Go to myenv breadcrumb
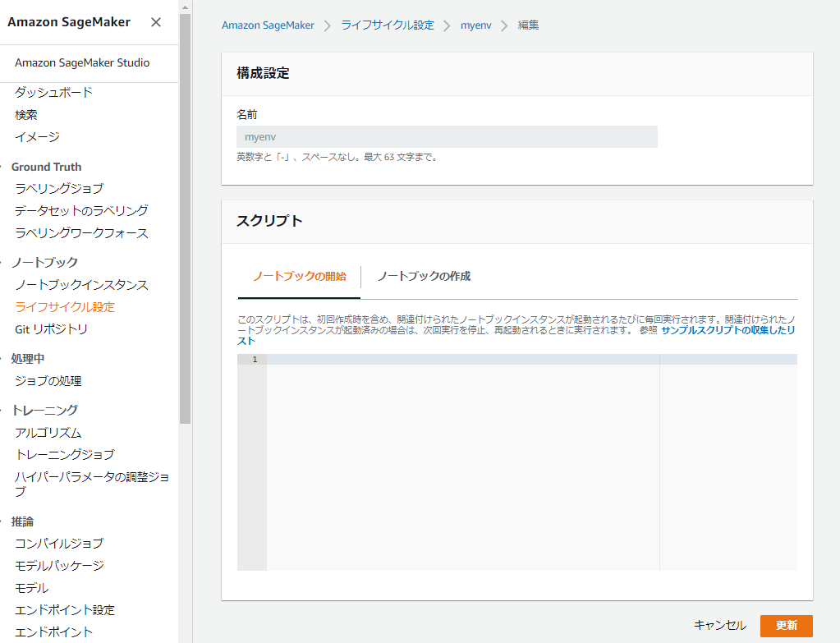840x643 pixels. (475, 25)
